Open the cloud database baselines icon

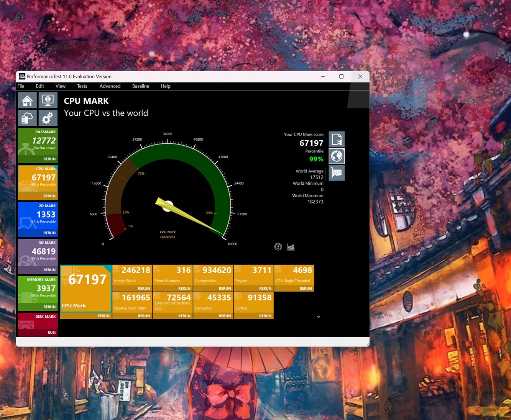coord(27,118)
